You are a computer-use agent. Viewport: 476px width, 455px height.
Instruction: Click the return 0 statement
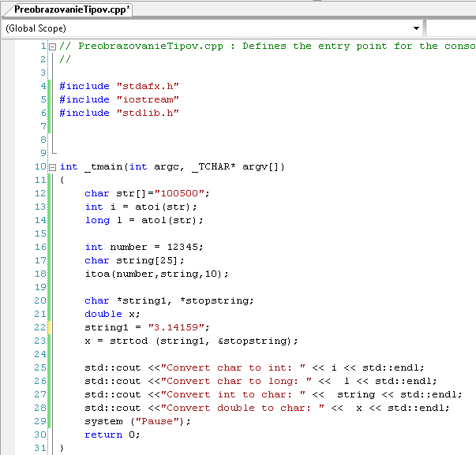pos(112,434)
